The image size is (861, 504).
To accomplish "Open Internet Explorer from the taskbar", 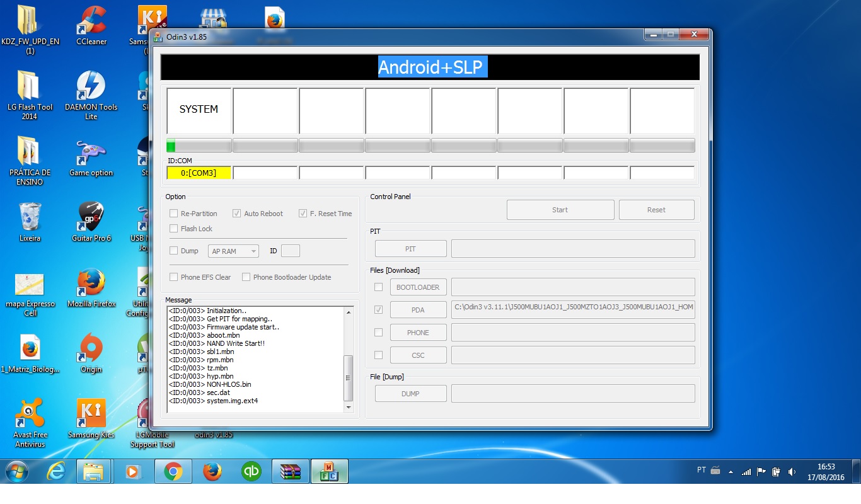I will click(x=56, y=471).
